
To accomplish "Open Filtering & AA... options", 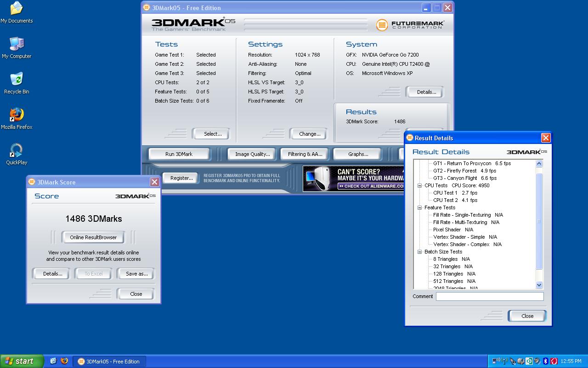I will [x=305, y=154].
